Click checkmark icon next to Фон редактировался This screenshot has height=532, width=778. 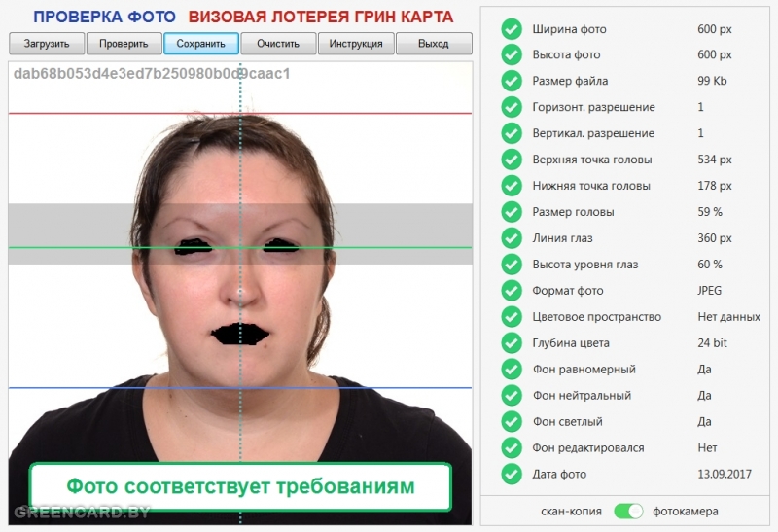(512, 447)
